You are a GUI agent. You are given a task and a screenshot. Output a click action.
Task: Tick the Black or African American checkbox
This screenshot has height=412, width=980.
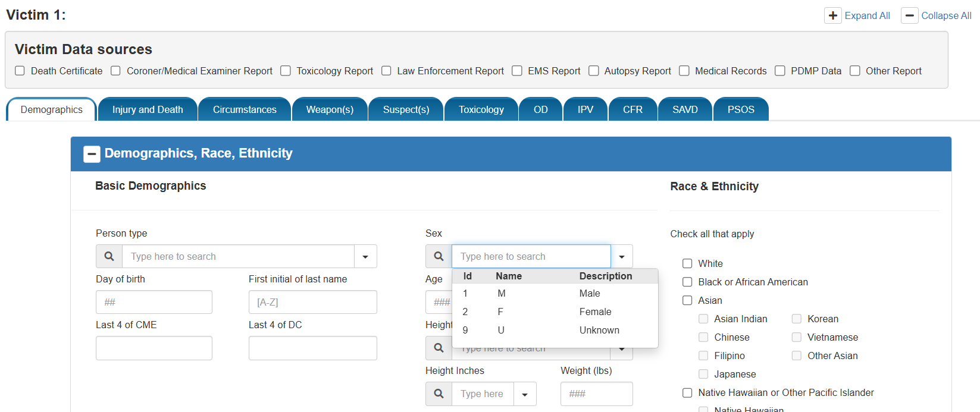coord(687,282)
